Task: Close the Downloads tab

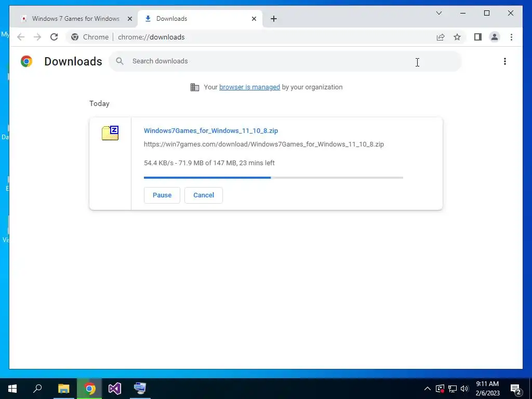Action: (x=254, y=19)
